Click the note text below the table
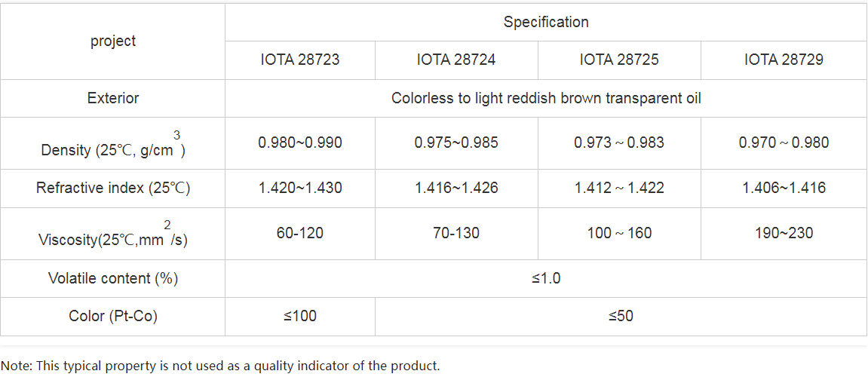 pos(220,366)
